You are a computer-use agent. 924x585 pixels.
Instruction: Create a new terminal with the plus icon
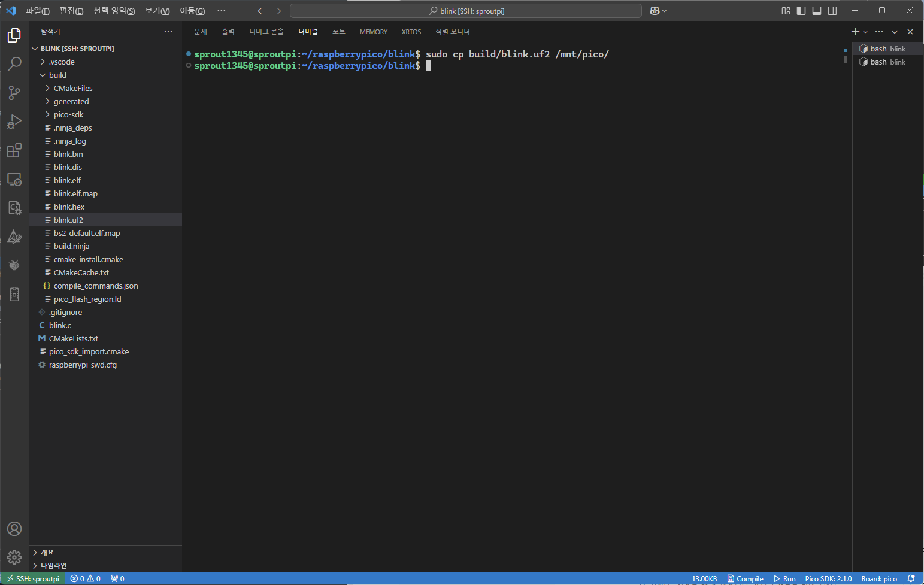tap(855, 32)
